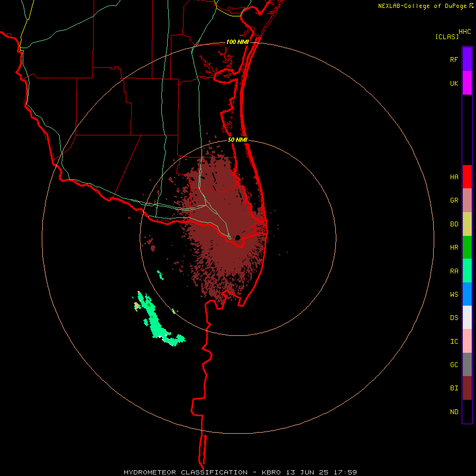Click the 'HHC' product code text
The image size is (476, 476).
(x=464, y=32)
